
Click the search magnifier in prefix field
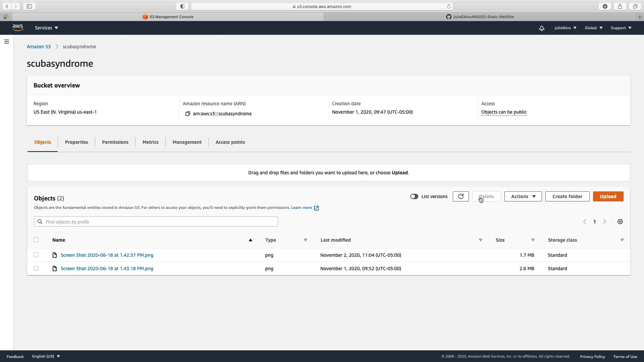click(x=40, y=222)
